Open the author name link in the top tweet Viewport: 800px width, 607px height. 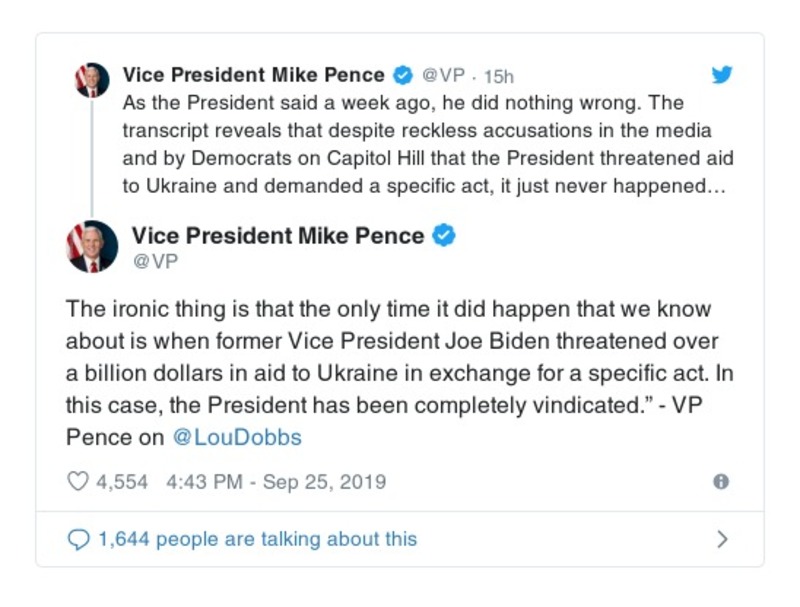[253, 75]
